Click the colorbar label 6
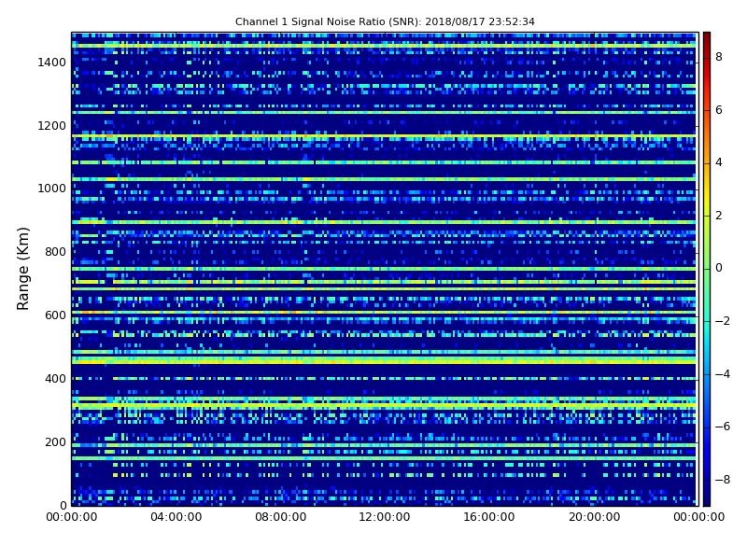The height and width of the screenshot is (560, 747). (x=719, y=110)
